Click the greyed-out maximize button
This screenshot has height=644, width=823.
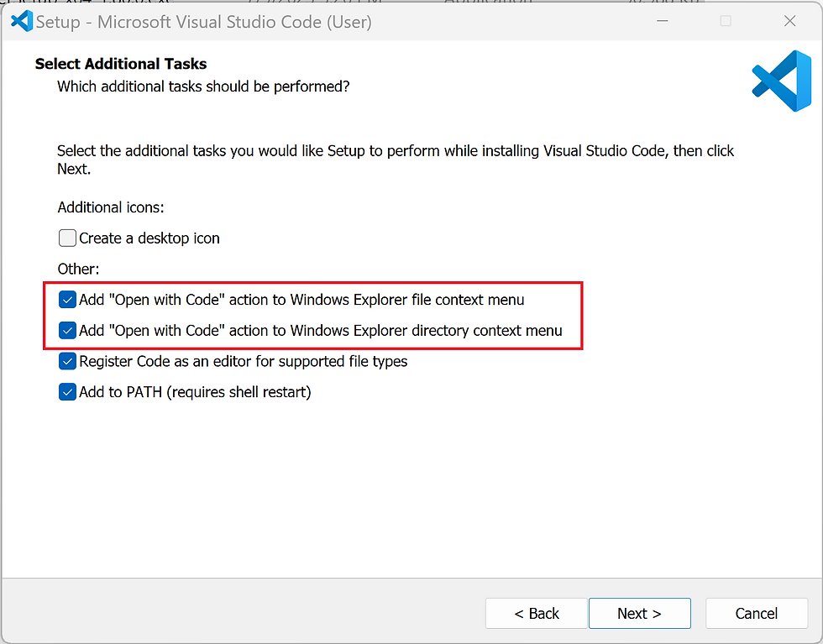pyautogui.click(x=726, y=21)
